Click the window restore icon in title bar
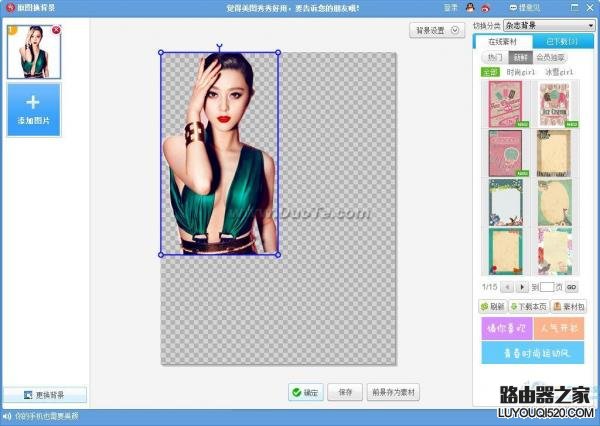 tap(574, 7)
